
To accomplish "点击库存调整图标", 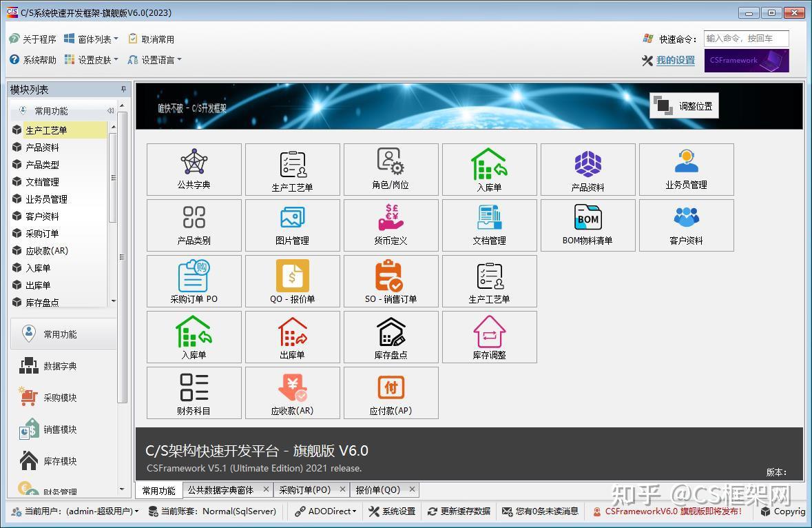I will (489, 337).
